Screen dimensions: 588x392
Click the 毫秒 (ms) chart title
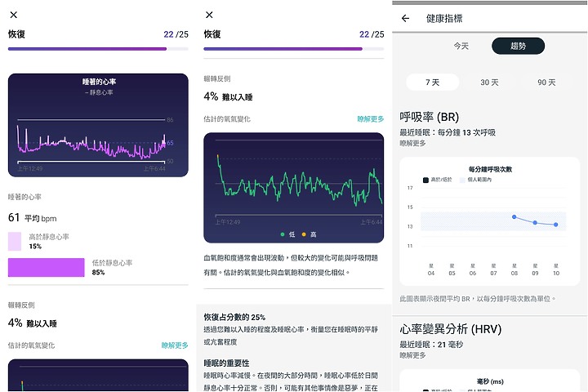490,381
